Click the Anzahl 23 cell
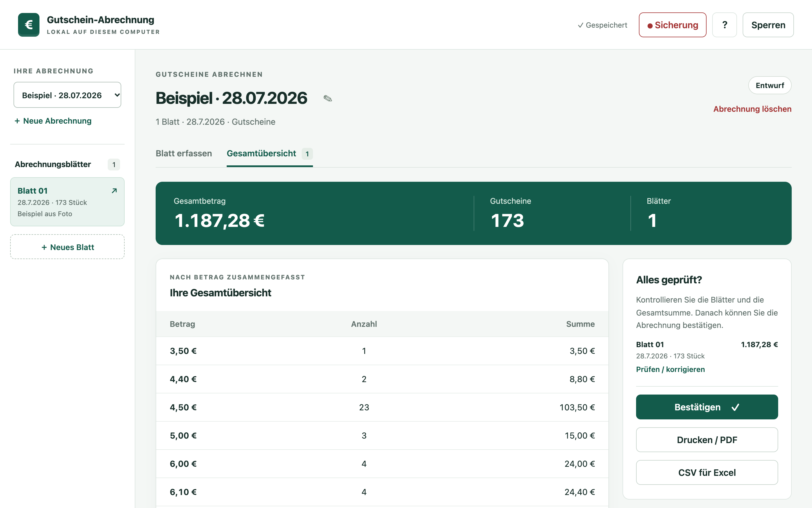This screenshot has height=508, width=812. (x=364, y=407)
